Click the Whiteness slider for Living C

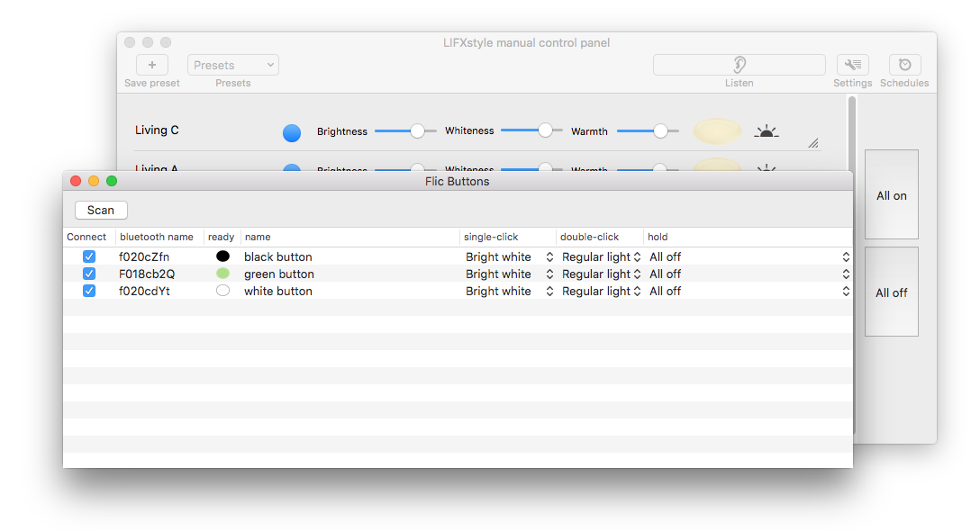[531, 130]
